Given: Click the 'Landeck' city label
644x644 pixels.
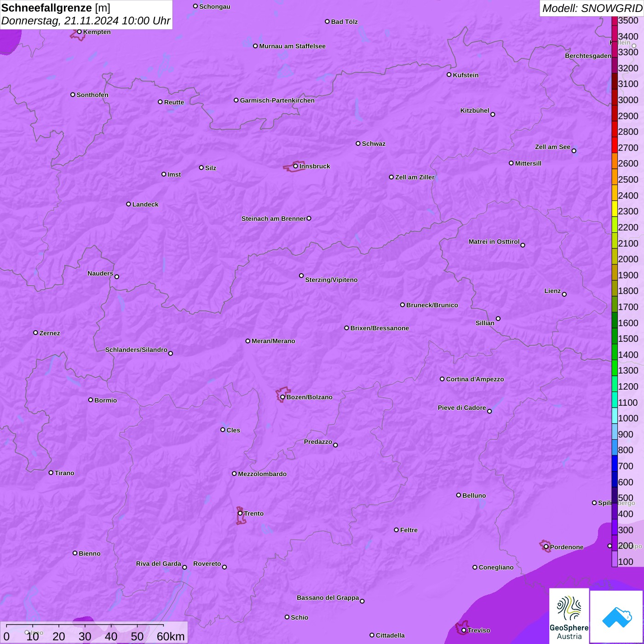Looking at the screenshot, I should click(145, 204).
